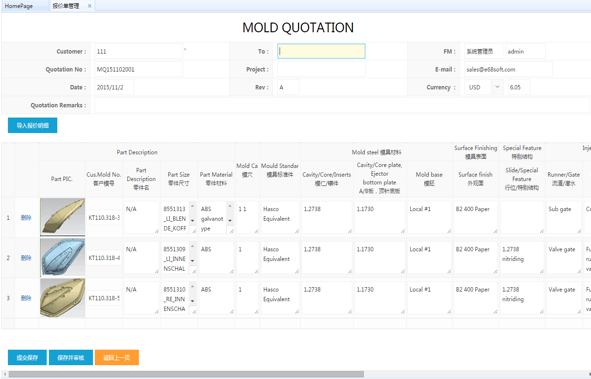
Task: Click down arrow in row 2 Part Size
Action: coord(192,261)
